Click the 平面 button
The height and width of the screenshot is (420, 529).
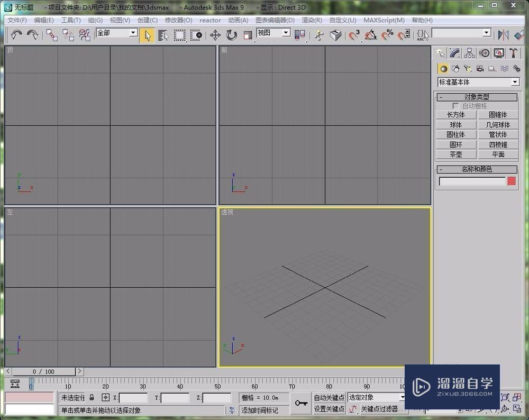point(498,154)
